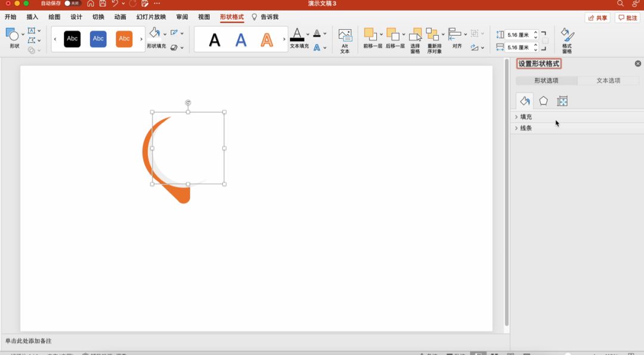
Task: Click the text outline A icon
Action: (x=317, y=33)
